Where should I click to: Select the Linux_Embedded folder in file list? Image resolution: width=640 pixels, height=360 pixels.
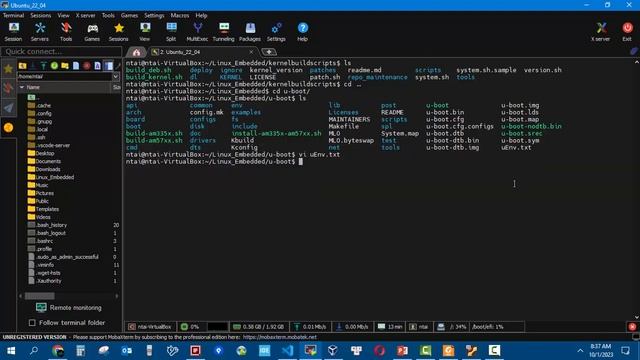[51, 177]
